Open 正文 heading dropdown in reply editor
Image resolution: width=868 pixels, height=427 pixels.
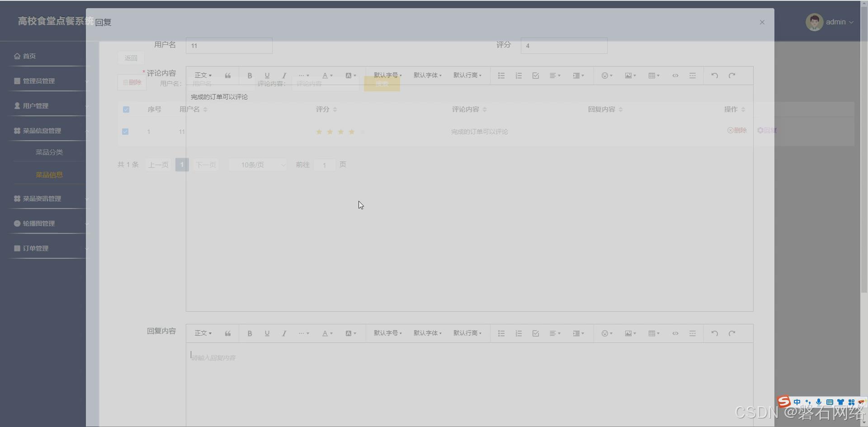click(203, 333)
